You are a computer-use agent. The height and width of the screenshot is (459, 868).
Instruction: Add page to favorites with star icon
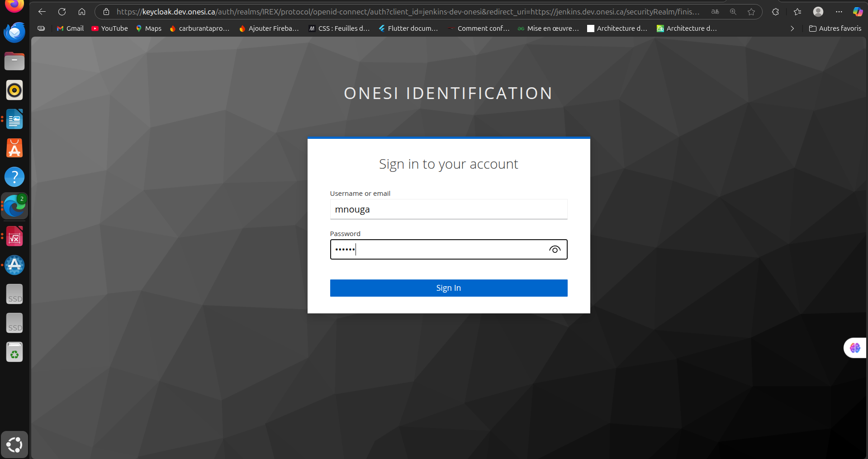click(751, 12)
